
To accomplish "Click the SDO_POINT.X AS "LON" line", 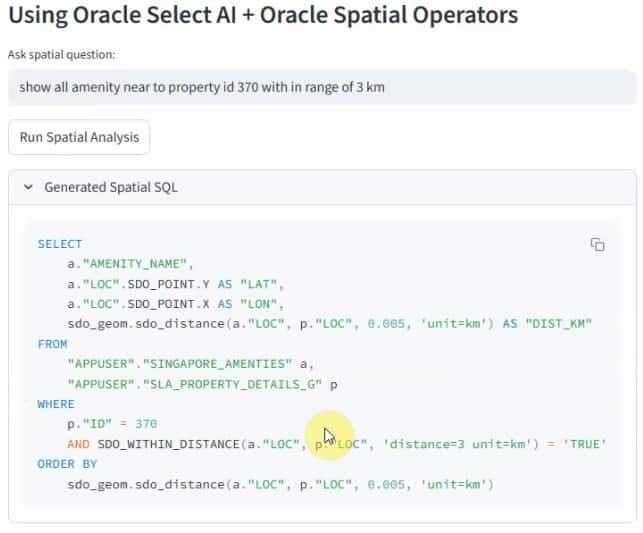I will tap(176, 304).
